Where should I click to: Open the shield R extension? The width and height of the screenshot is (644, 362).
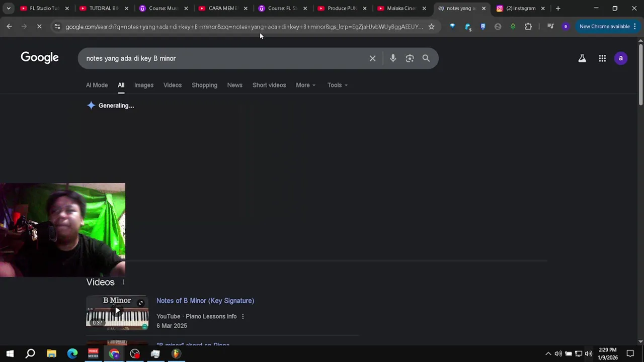pos(483,27)
